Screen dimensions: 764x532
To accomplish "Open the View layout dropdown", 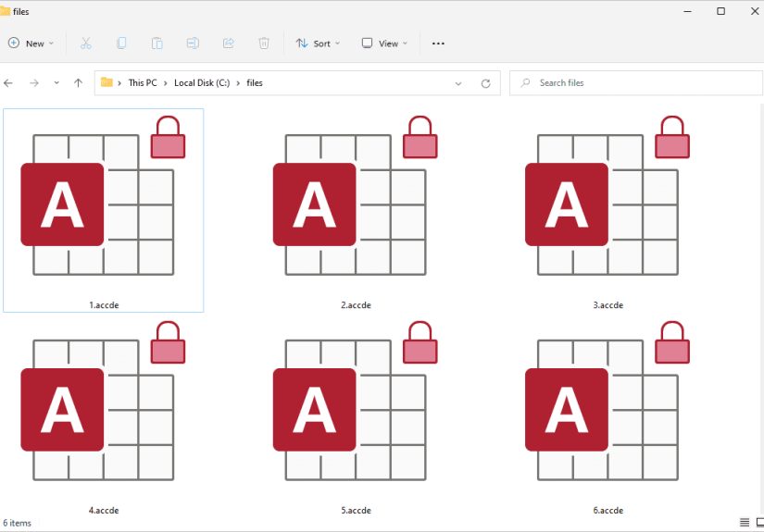I will coord(384,43).
